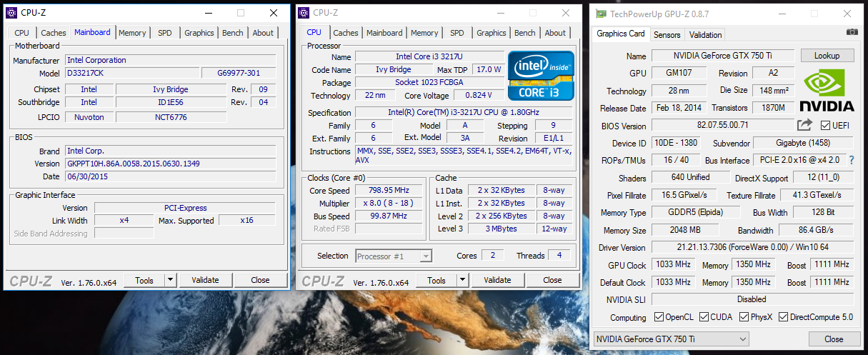Viewport: 868px width, 355px height.
Task: Switch to CPU tab in left CPU-Z window
Action: tap(22, 33)
